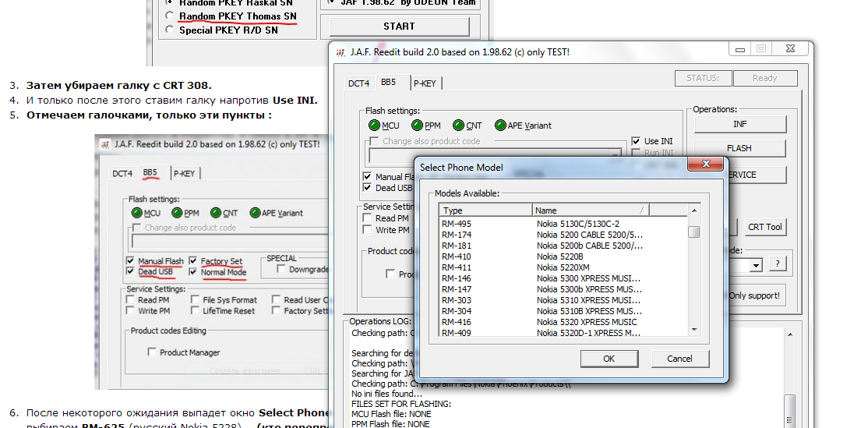Screen dimensions: 868x428
Task: Click the JAF logo icon in front window title bar
Action: 340,52
